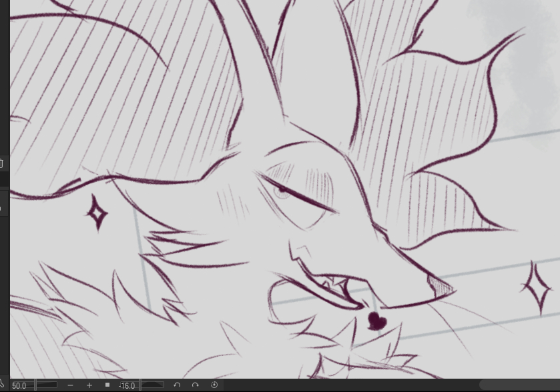Click the rotation angle field showing -16.0
Screen dimensions: 560x392
[x=127, y=385]
